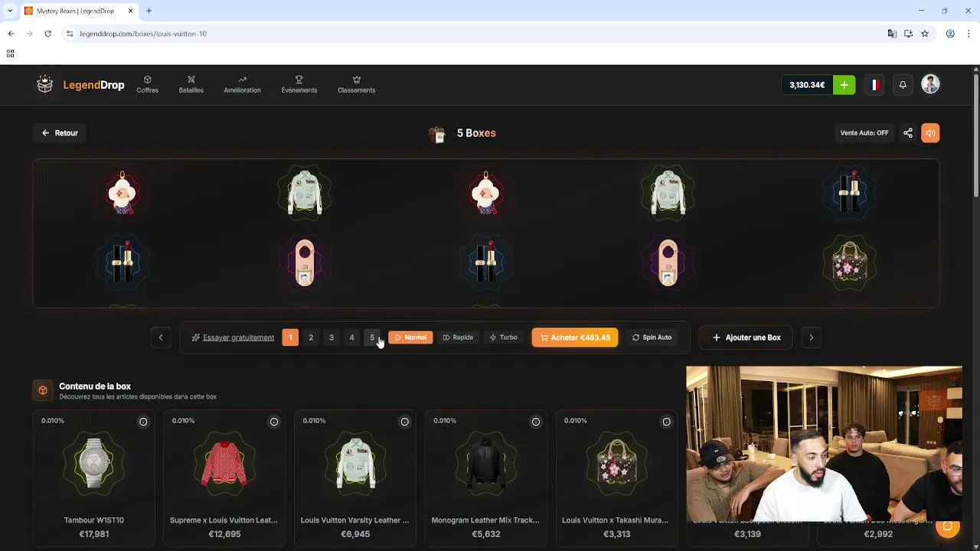
Task: Click the next box right chevron
Action: tap(812, 337)
